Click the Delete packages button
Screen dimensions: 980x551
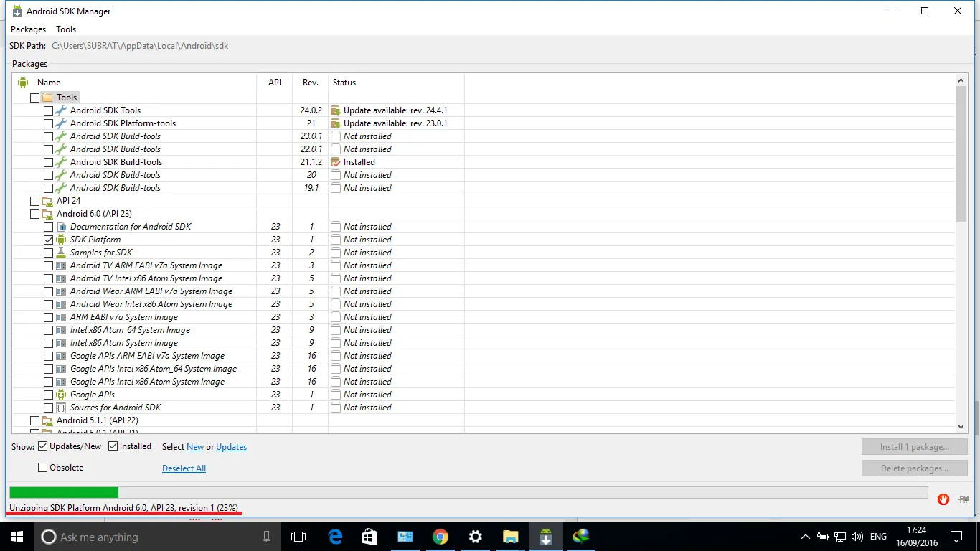tap(915, 468)
